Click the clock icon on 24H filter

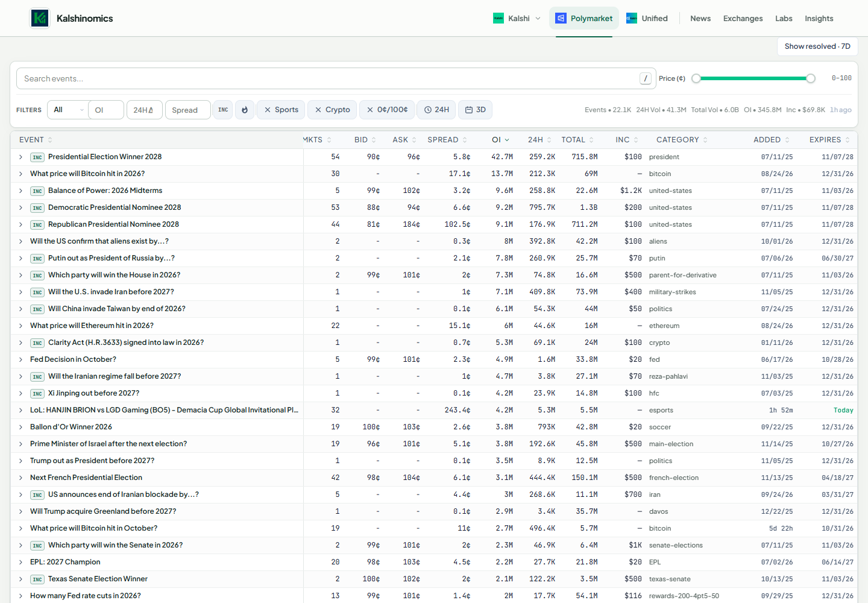428,110
